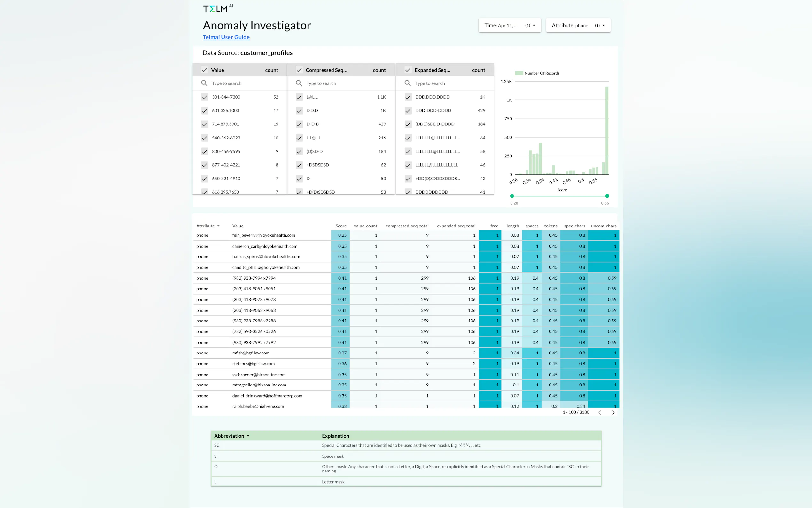Sort the table by Attribute column arrow
Image resolution: width=812 pixels, height=508 pixels.
tap(218, 226)
